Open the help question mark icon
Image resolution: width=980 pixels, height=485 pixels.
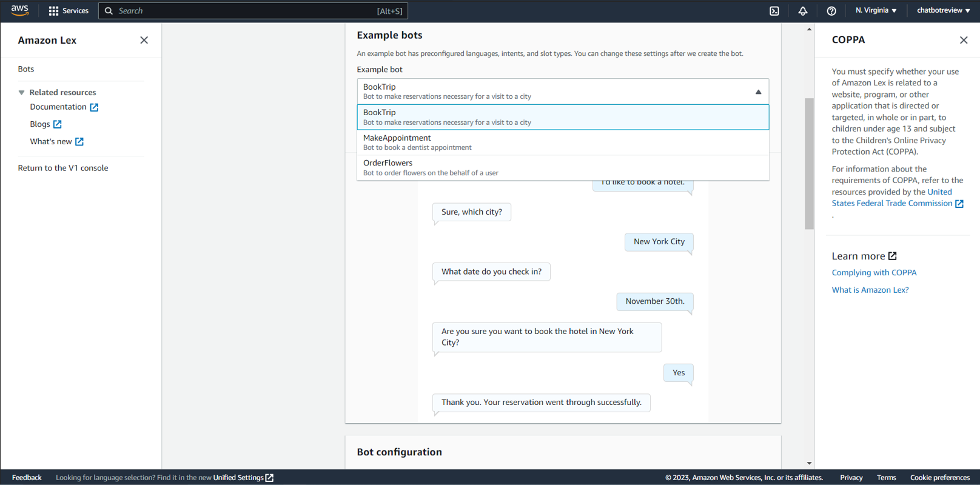click(x=831, y=11)
